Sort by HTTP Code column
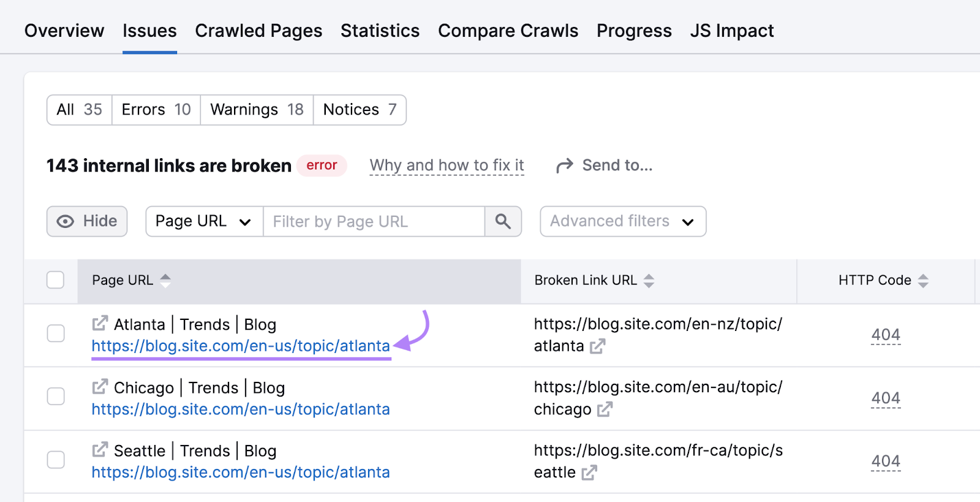This screenshot has height=502, width=980. 923,281
